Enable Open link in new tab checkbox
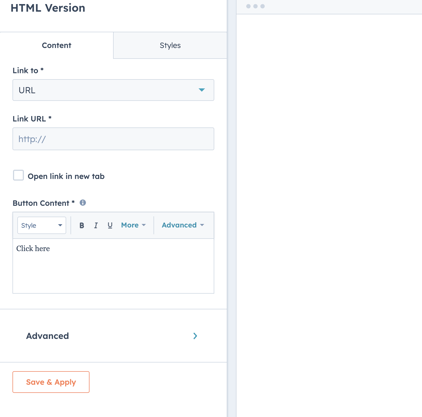Viewport: 422px width, 417px height. pyautogui.click(x=18, y=175)
